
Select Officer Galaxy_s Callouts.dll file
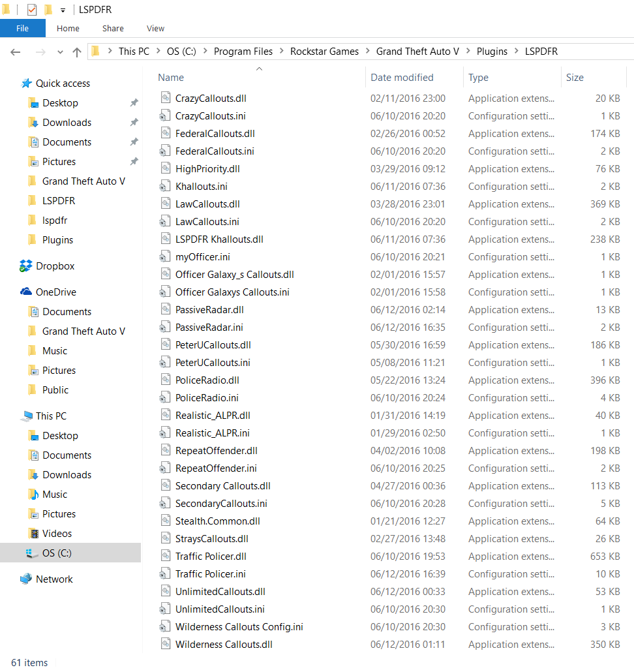(235, 274)
